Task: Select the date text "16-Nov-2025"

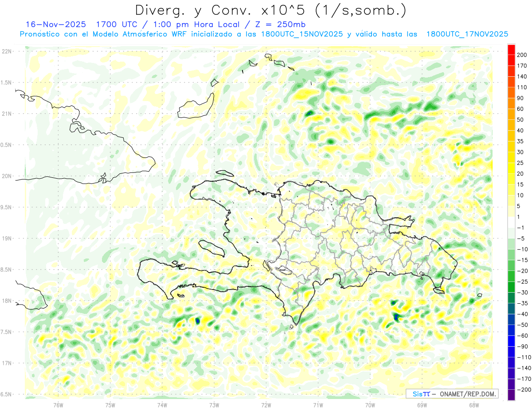Action: pos(56,24)
